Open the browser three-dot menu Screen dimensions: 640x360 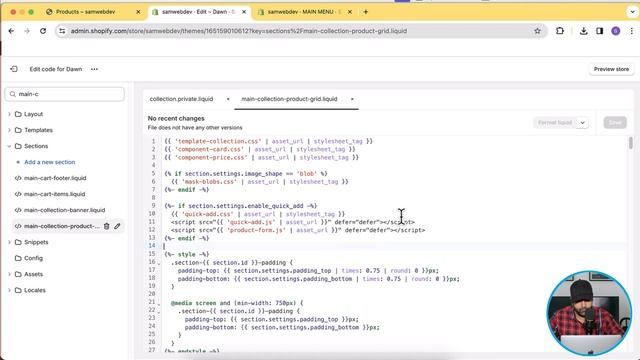[x=631, y=31]
